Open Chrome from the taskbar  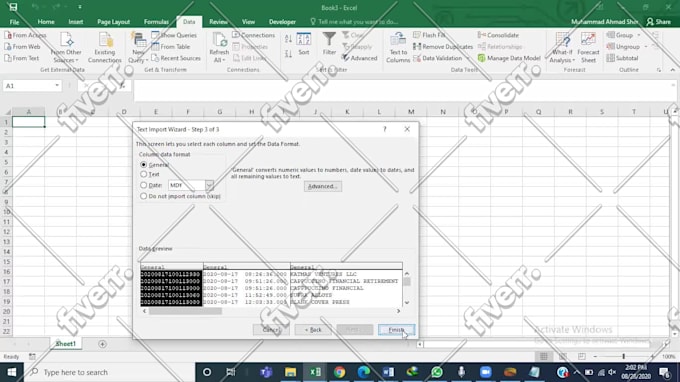coord(340,372)
